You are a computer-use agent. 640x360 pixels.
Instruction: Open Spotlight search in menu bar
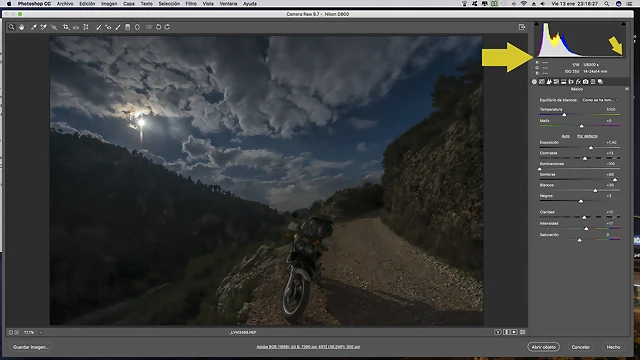(607, 4)
